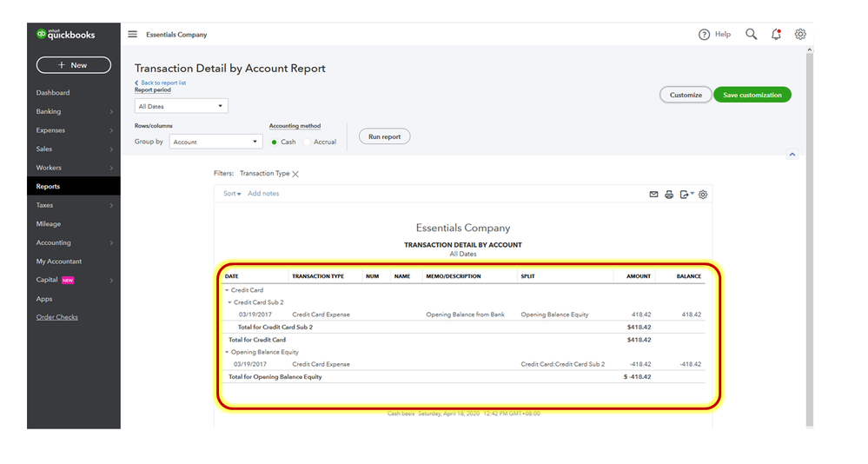
Task: Click the MEMO/DESCRIPTION column header
Action: [454, 276]
